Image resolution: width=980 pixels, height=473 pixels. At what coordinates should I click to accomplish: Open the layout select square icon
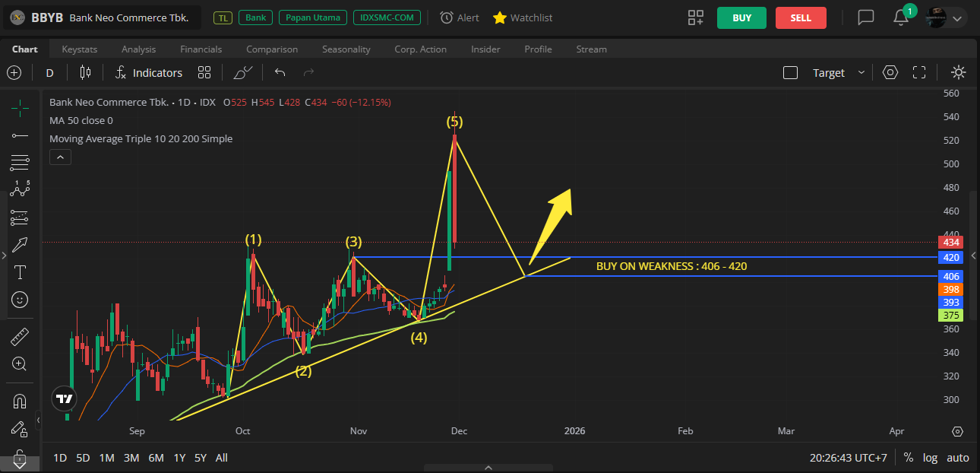point(790,73)
